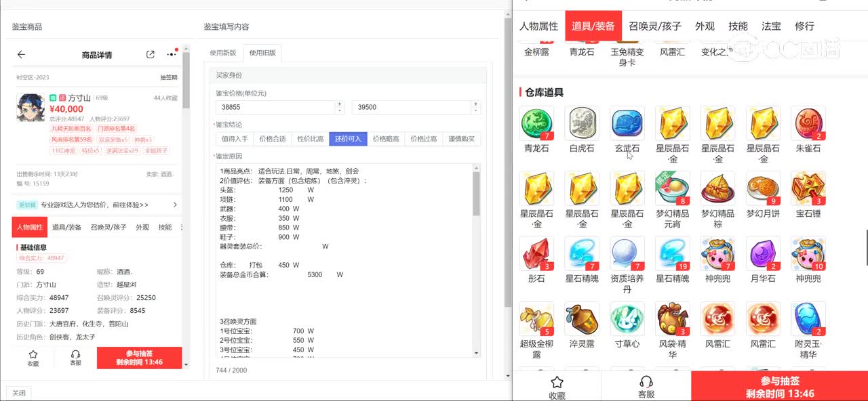
Task: Select the 淬灵露 item icon
Action: tap(582, 319)
